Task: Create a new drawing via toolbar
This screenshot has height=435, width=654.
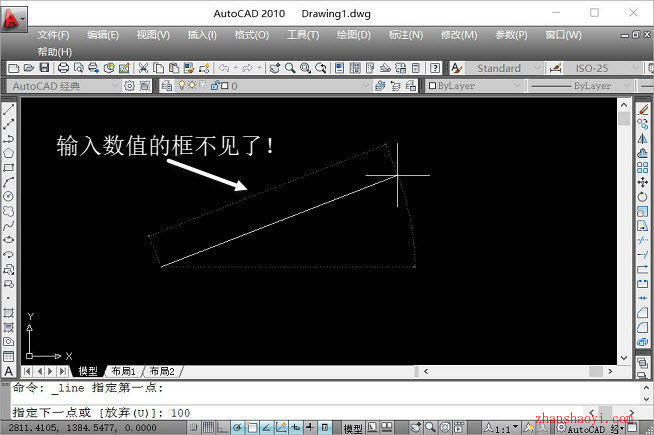Action: point(13,68)
